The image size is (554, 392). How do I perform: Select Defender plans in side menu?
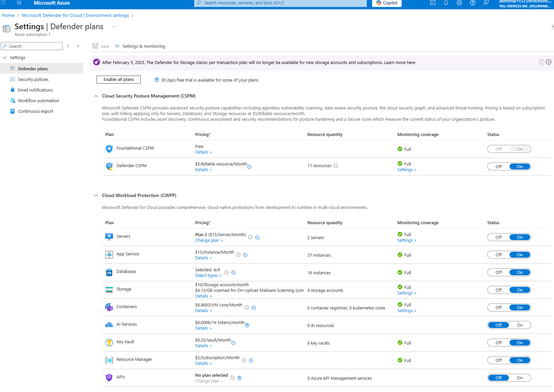[42, 69]
